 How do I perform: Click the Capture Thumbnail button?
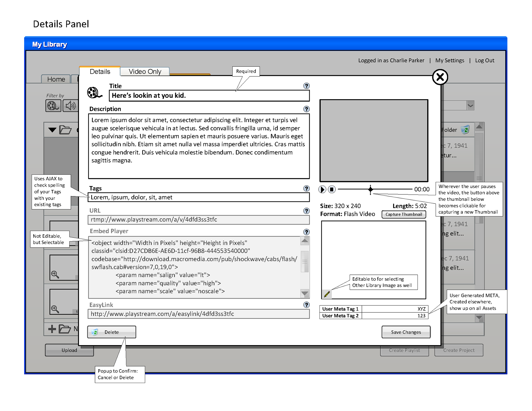[403, 214]
